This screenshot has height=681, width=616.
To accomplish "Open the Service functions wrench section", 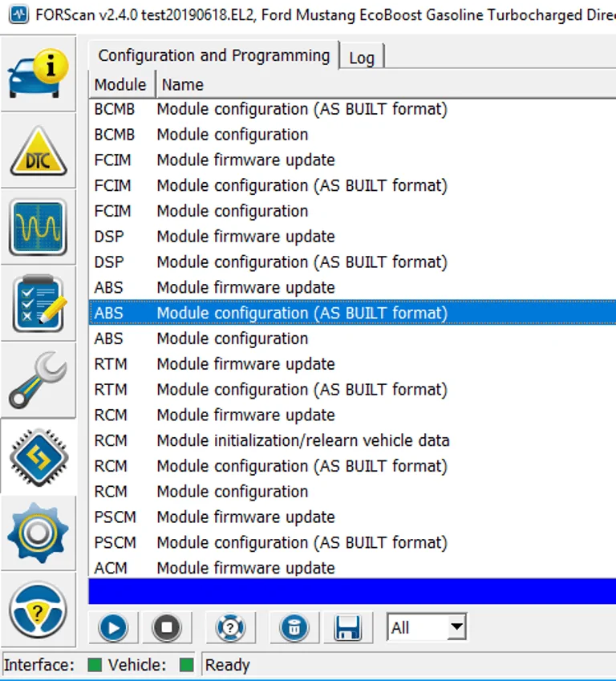I will click(38, 380).
